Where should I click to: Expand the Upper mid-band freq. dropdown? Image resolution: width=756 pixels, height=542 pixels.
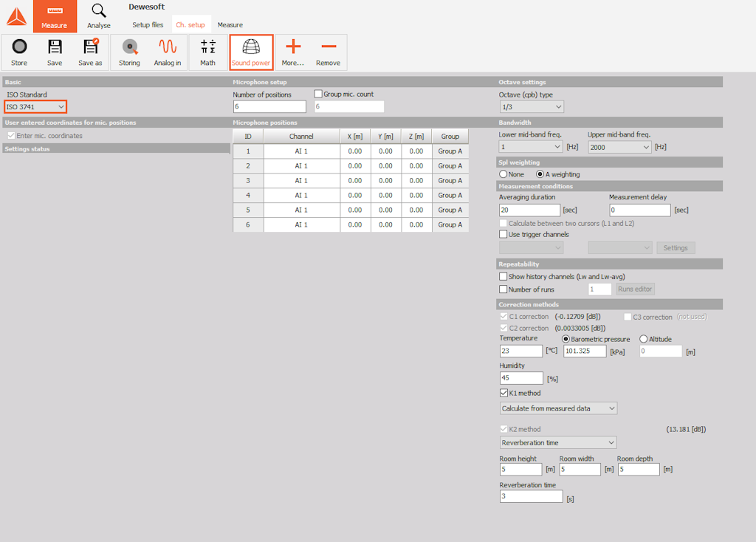pos(619,147)
